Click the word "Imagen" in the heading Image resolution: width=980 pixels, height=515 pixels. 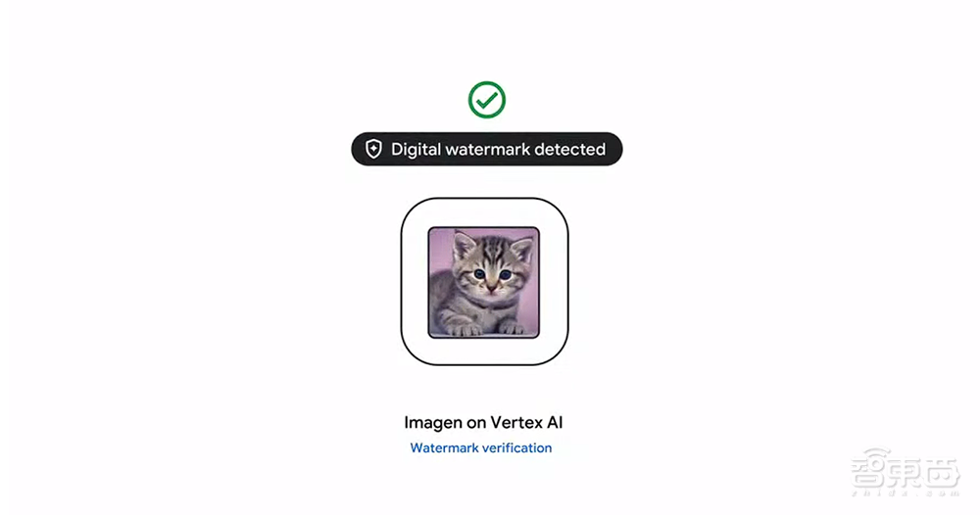point(433,423)
